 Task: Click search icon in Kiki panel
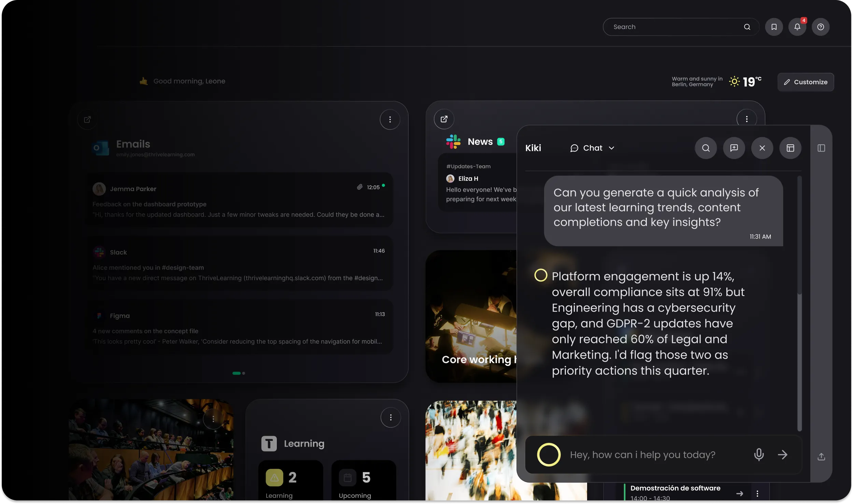point(706,148)
